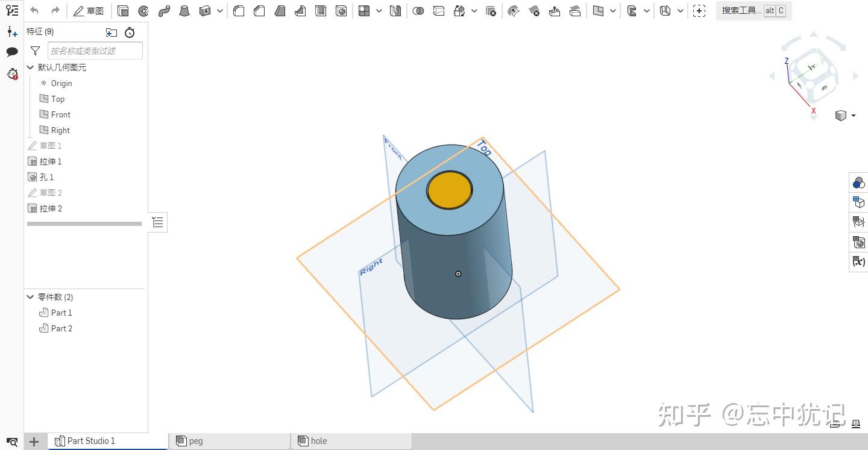Select the Chamfer tool
The width and height of the screenshot is (868, 450).
tap(259, 11)
